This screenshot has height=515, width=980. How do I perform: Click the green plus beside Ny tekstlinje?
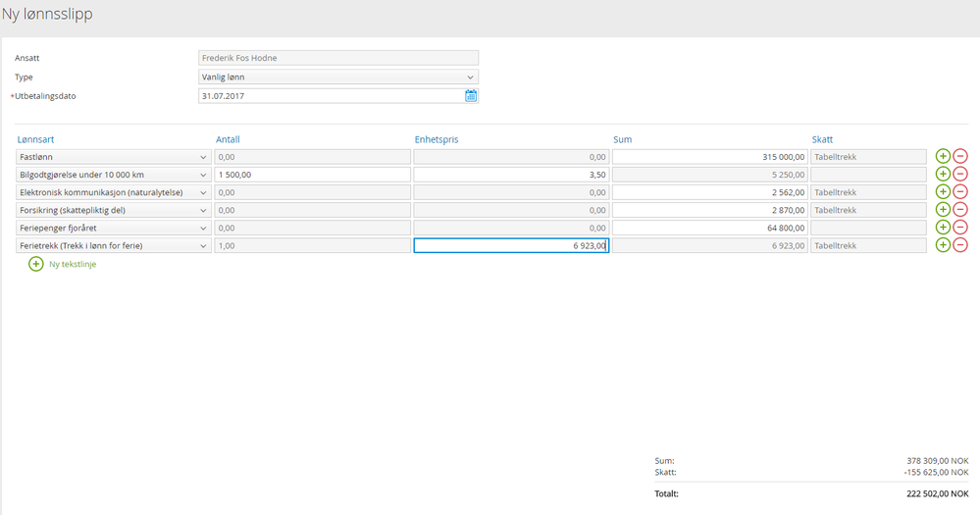[x=36, y=264]
